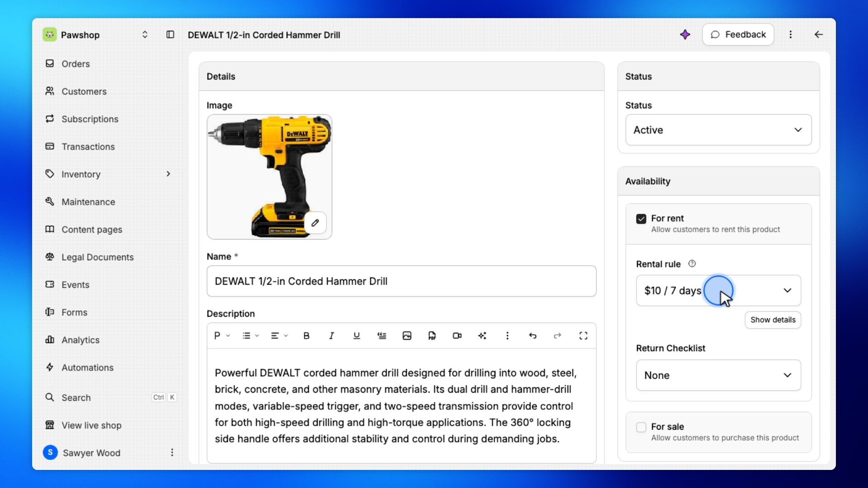This screenshot has width=868, height=488.
Task: Open the paragraph style dropdown
Action: (222, 336)
